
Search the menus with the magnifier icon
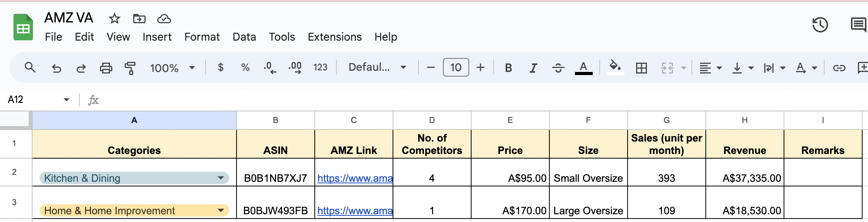pyautogui.click(x=30, y=68)
